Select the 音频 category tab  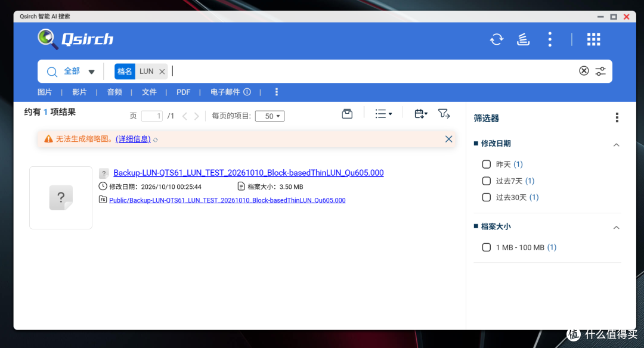pos(114,92)
